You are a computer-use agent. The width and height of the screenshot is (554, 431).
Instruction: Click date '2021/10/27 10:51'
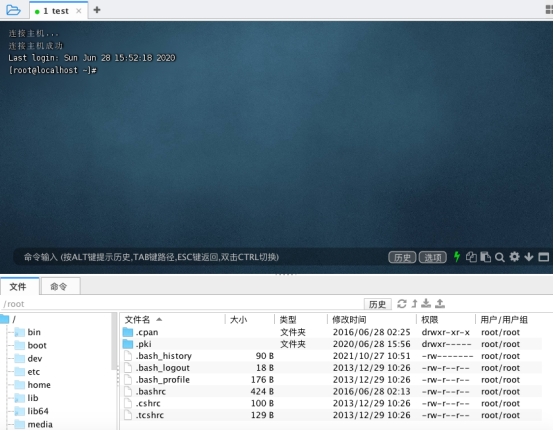(371, 356)
